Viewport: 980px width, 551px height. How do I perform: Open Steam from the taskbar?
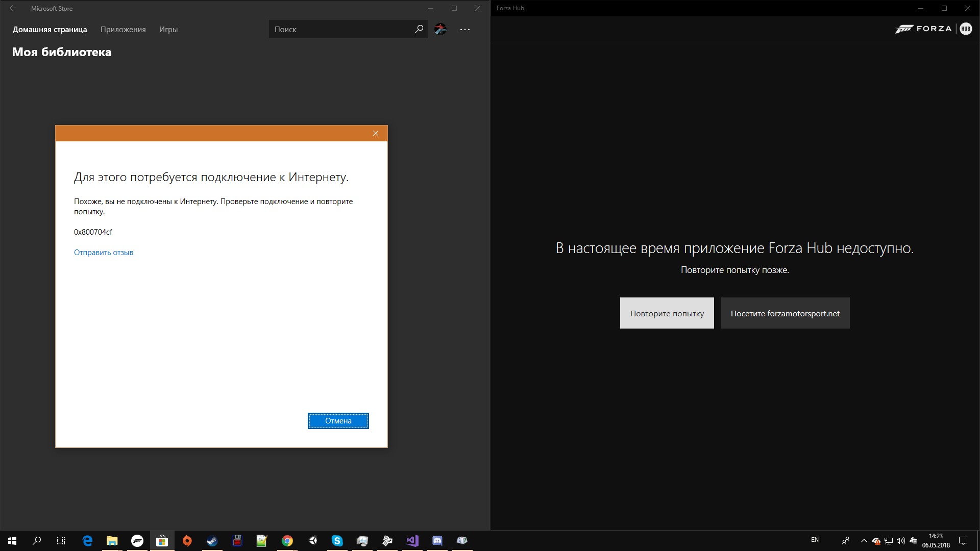tap(212, 541)
